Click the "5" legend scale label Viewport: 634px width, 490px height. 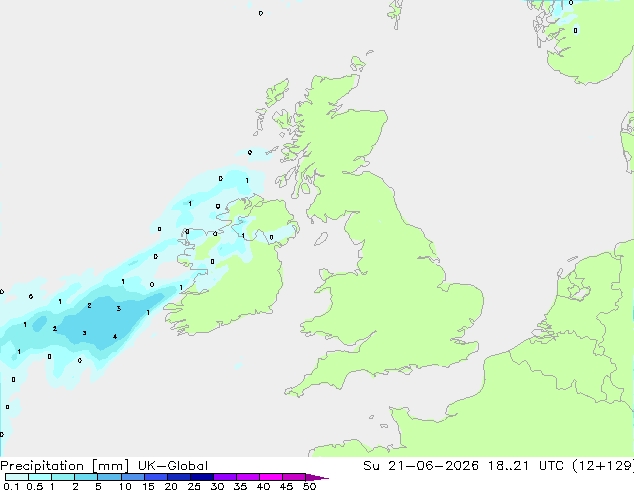tap(98, 486)
